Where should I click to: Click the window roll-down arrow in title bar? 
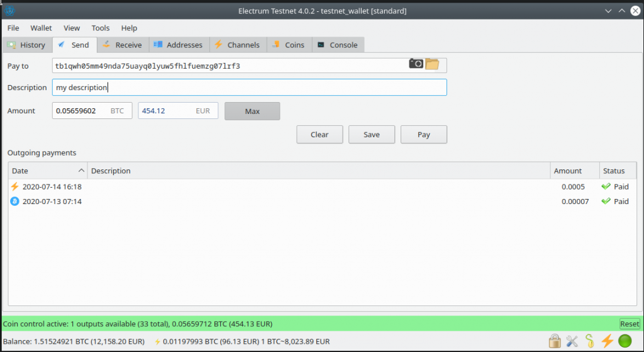[x=608, y=11]
